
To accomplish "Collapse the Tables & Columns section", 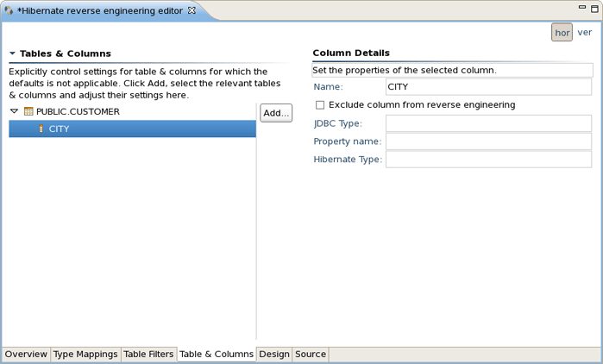I will point(12,53).
